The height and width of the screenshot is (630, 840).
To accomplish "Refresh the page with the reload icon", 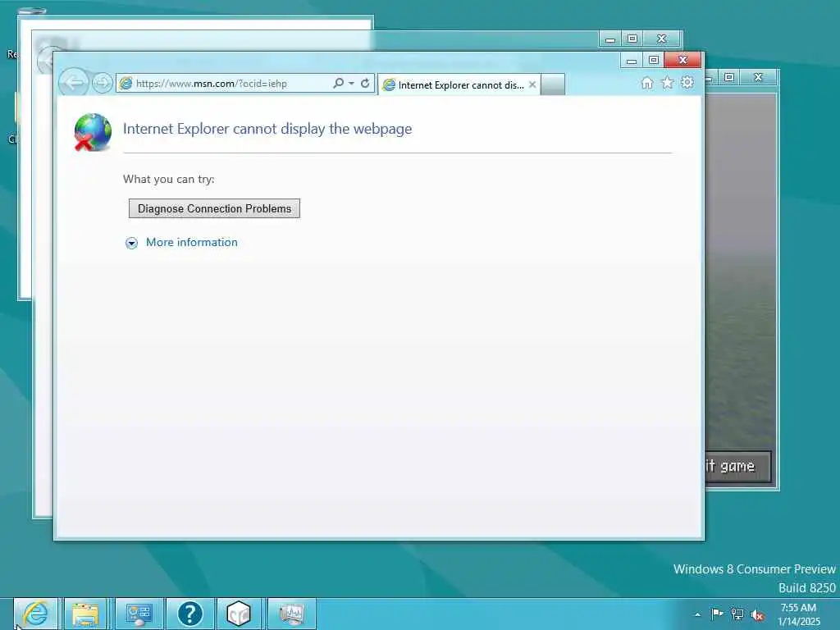I will point(365,83).
